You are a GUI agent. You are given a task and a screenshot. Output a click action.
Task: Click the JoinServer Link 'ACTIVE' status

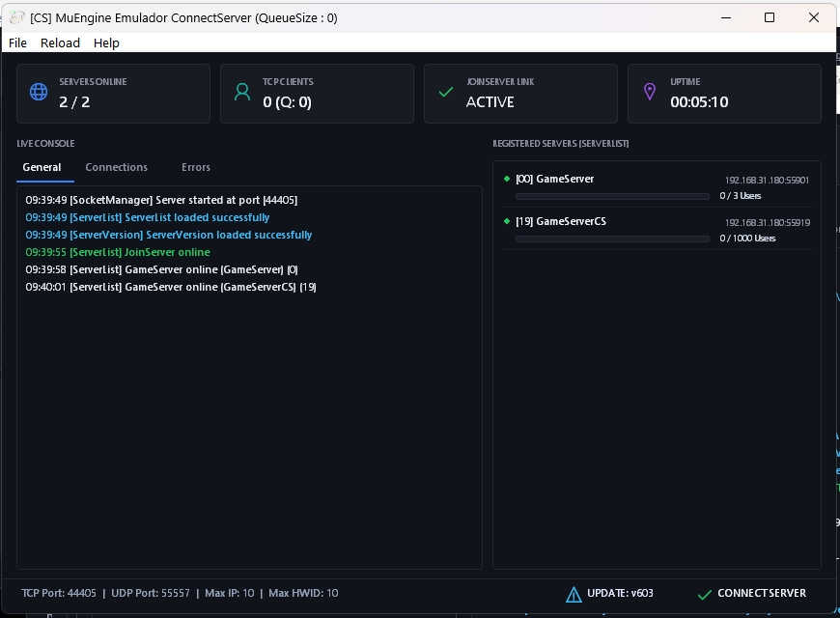[x=490, y=101]
